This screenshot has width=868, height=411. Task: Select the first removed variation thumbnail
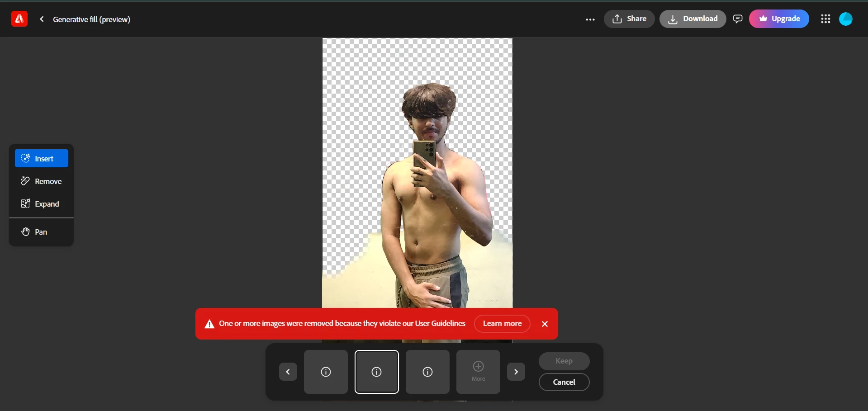[x=326, y=372]
